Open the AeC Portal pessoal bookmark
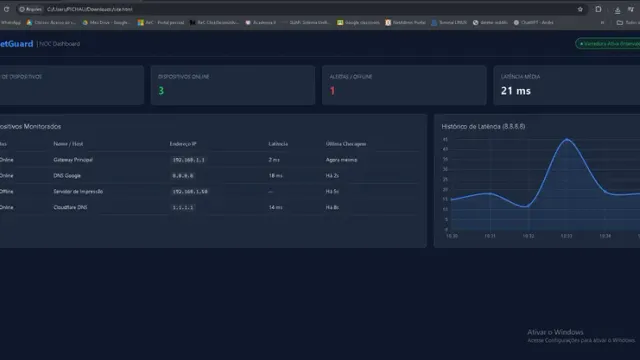 [x=161, y=22]
